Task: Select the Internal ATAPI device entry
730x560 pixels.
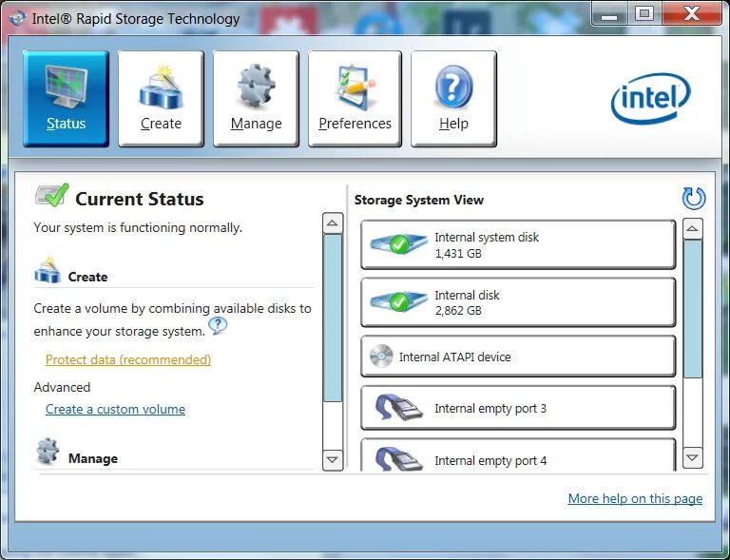Action: coord(518,357)
